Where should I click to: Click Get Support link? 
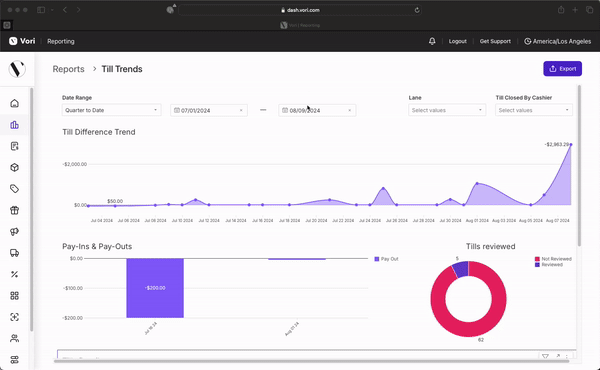point(495,41)
